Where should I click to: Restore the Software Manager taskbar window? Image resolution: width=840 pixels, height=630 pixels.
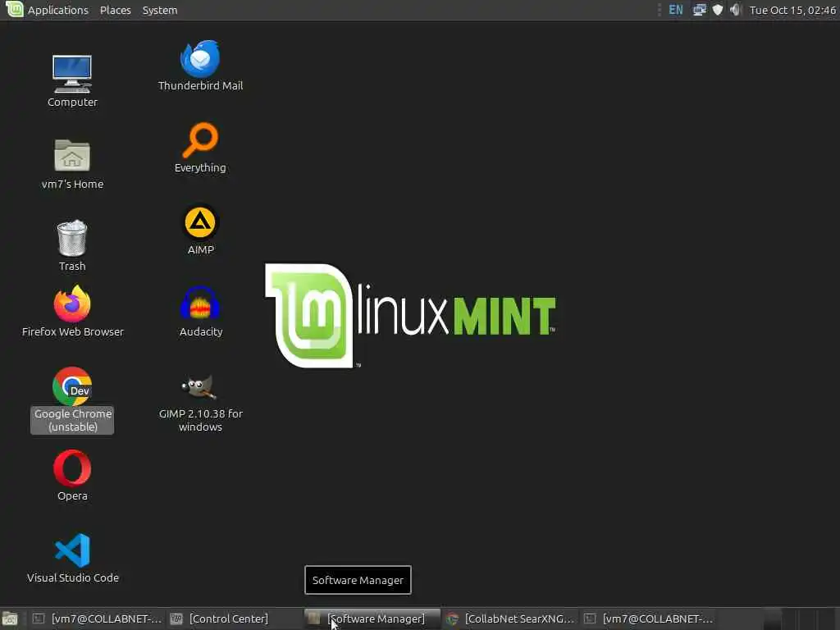pos(372,619)
